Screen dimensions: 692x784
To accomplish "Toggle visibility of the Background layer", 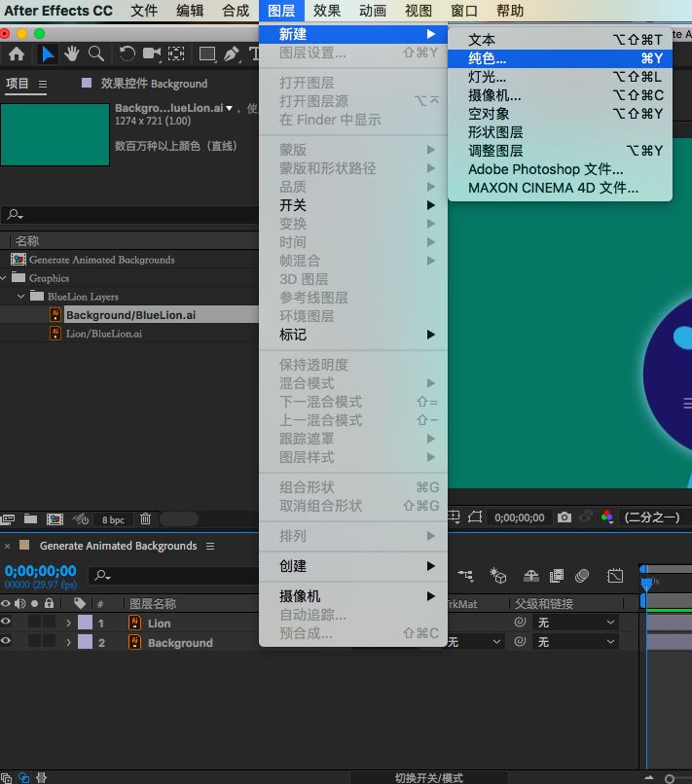I will tap(6, 642).
